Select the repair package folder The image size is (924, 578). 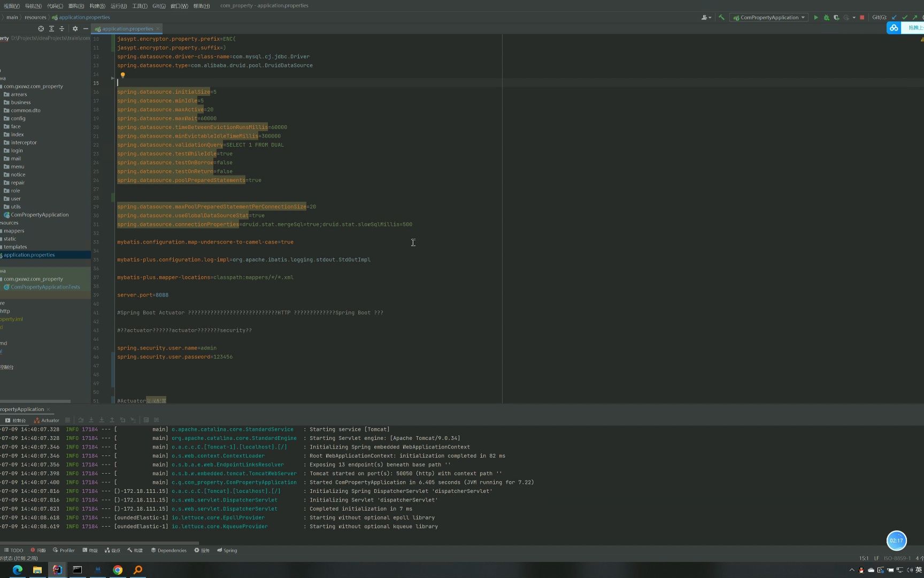pos(18,182)
